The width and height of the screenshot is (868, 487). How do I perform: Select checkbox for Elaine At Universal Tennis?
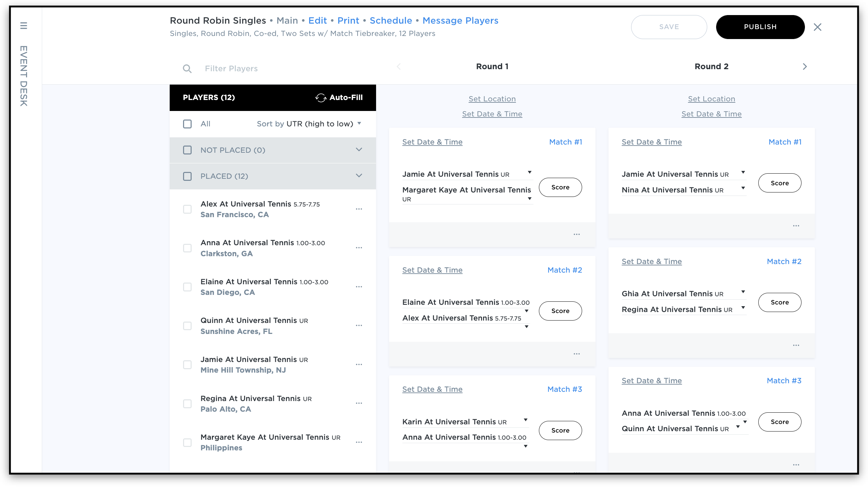pos(187,287)
